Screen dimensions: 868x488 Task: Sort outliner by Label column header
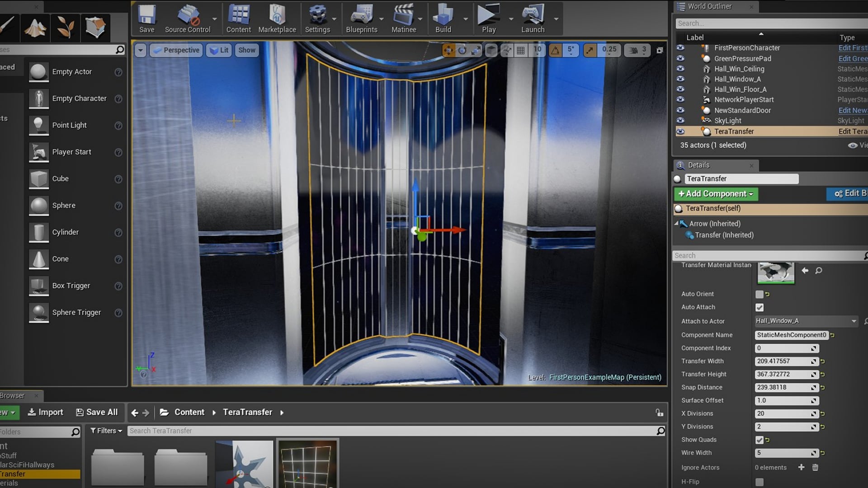pyautogui.click(x=695, y=38)
